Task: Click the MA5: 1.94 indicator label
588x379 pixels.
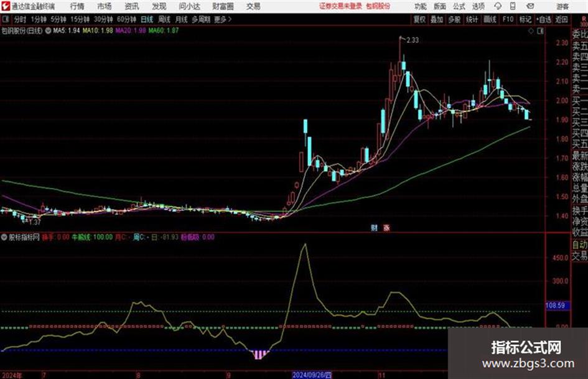Action: point(67,30)
